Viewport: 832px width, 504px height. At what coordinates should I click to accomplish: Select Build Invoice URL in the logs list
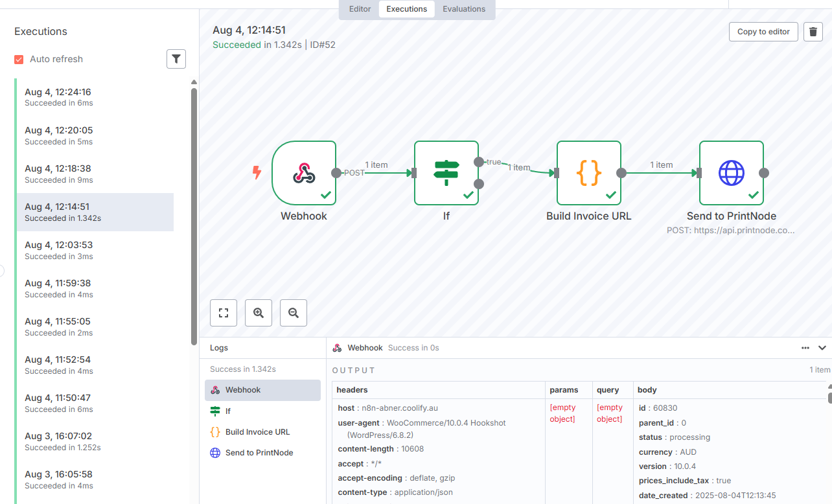[257, 432]
